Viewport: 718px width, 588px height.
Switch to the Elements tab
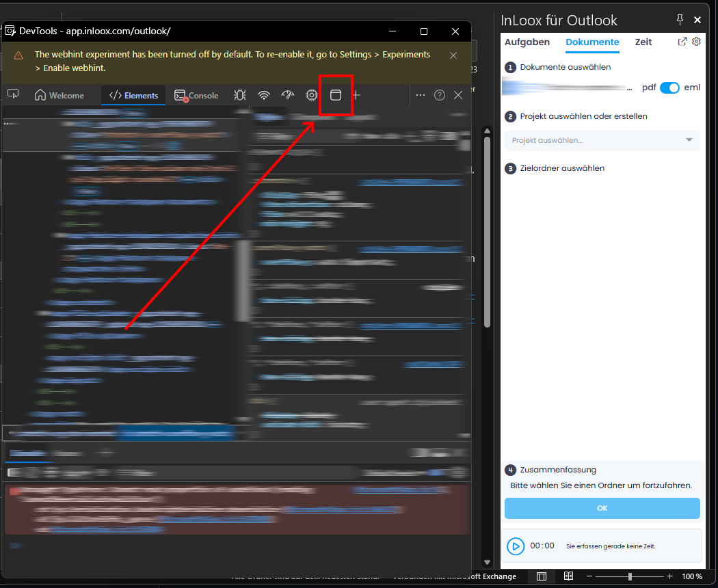(133, 95)
